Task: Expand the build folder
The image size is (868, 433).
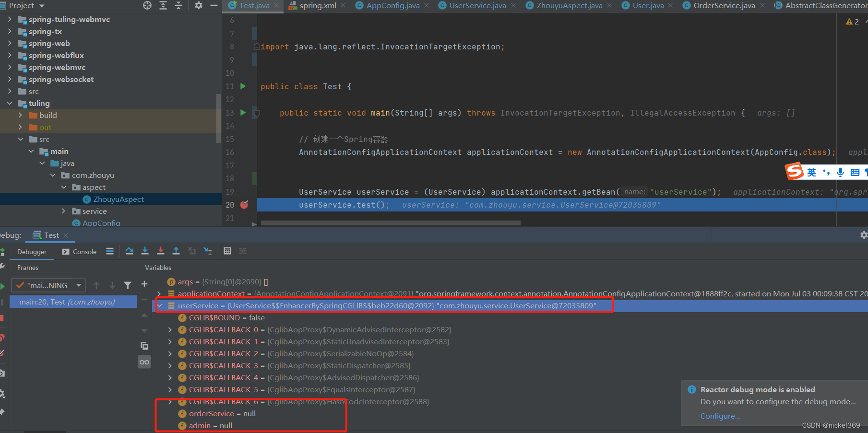Action: 20,115
